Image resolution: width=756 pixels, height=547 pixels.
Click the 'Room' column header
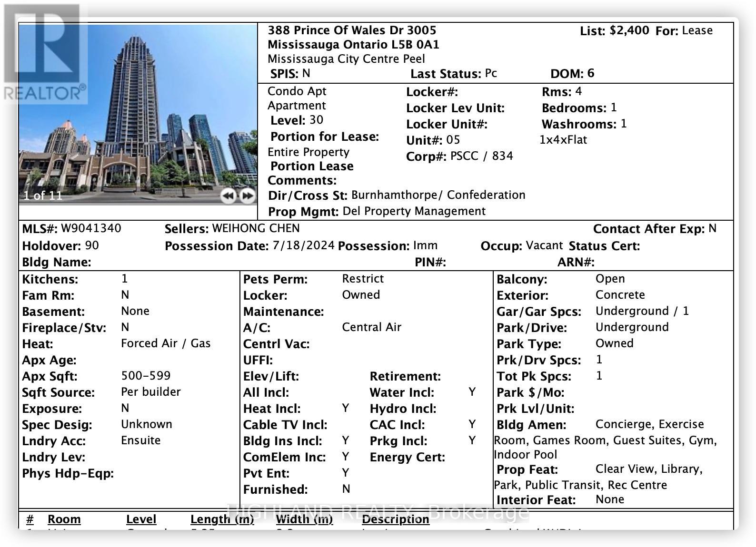64,519
